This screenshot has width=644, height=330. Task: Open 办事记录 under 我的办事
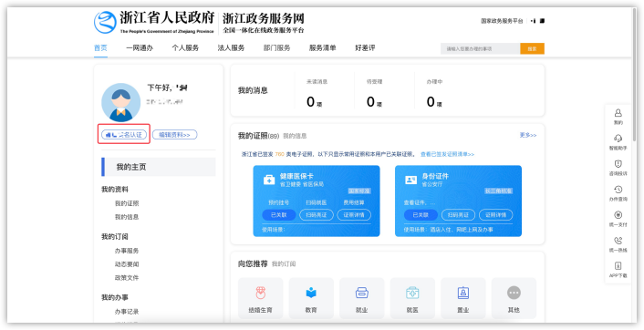click(127, 312)
